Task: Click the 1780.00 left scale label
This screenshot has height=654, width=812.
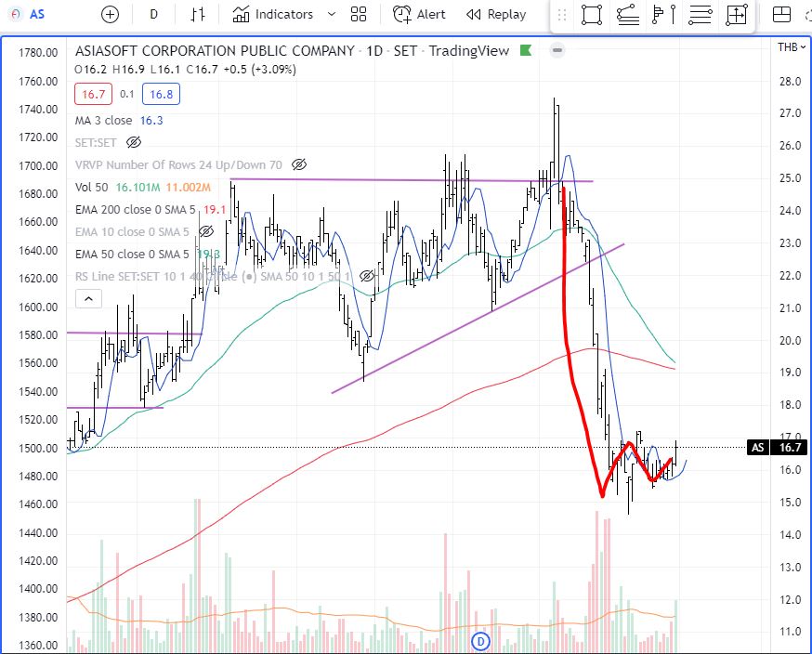Action: pos(38,52)
